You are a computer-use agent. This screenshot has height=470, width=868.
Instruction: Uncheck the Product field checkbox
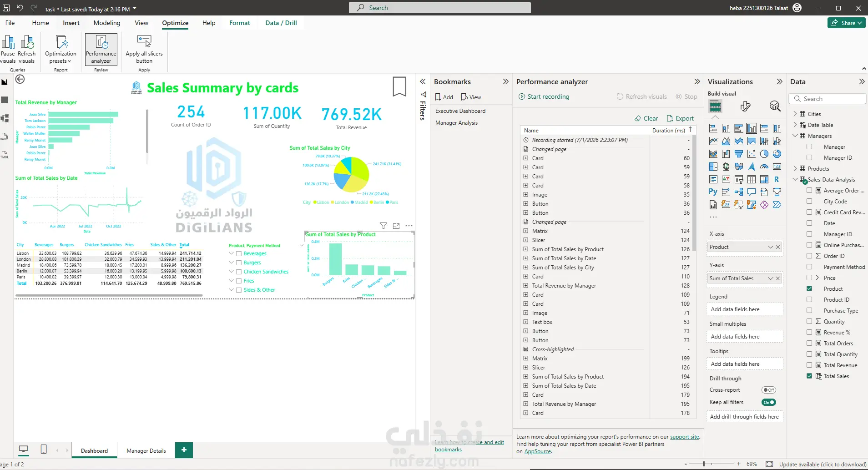click(x=809, y=288)
